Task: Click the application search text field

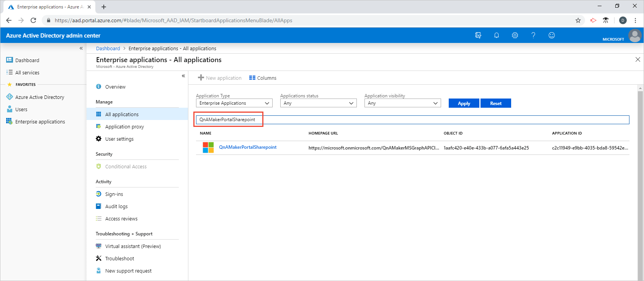Action: 412,120
